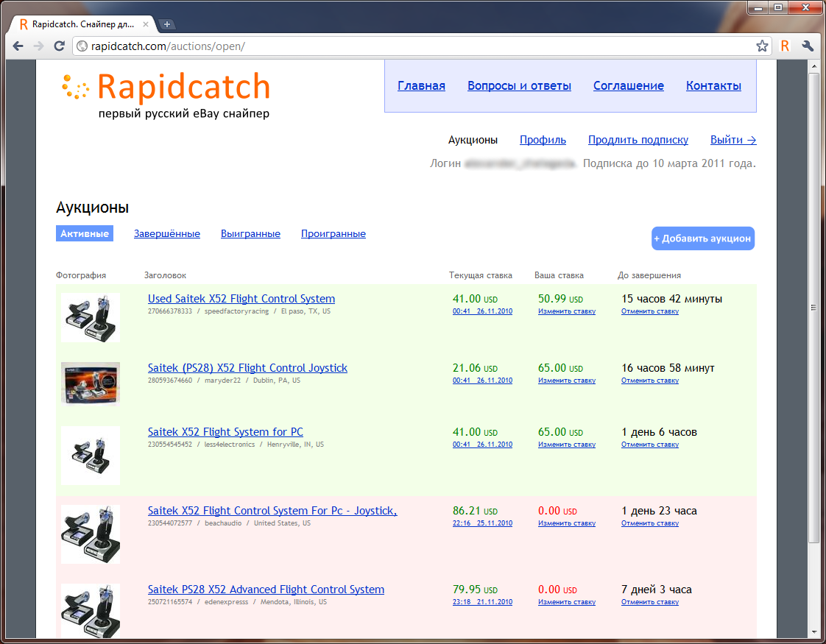Click the Rapidcatch logo

[166, 95]
